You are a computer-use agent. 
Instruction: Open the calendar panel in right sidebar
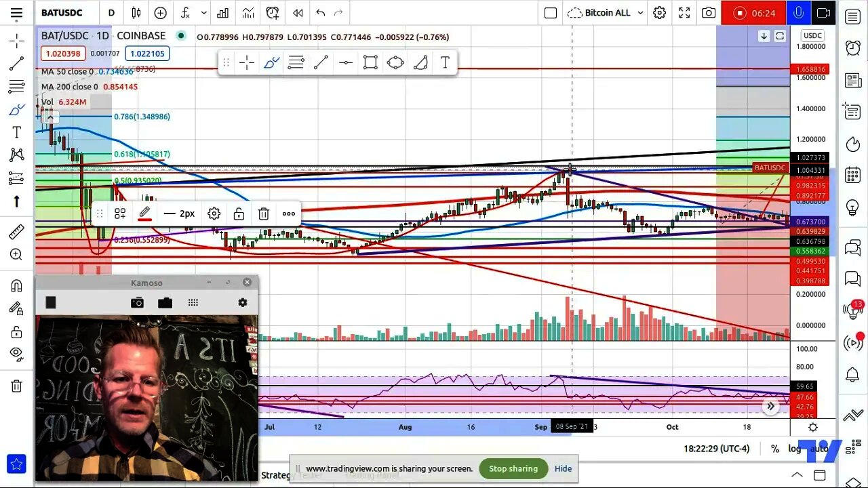tap(852, 175)
